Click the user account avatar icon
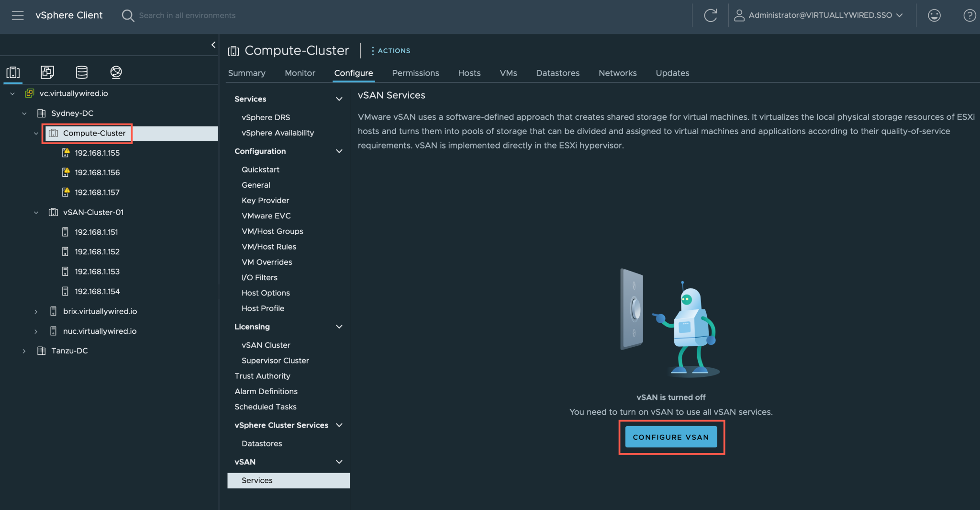The width and height of the screenshot is (980, 510). click(x=739, y=15)
